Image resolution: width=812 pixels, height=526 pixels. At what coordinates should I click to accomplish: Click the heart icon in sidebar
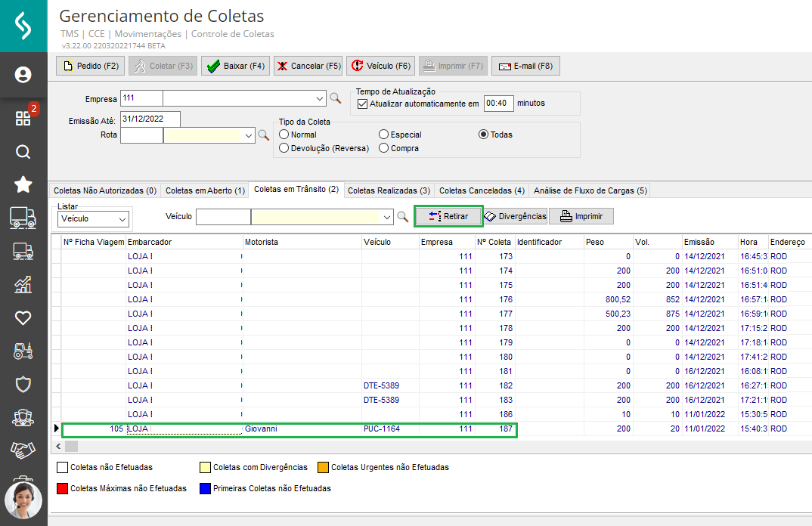23,318
